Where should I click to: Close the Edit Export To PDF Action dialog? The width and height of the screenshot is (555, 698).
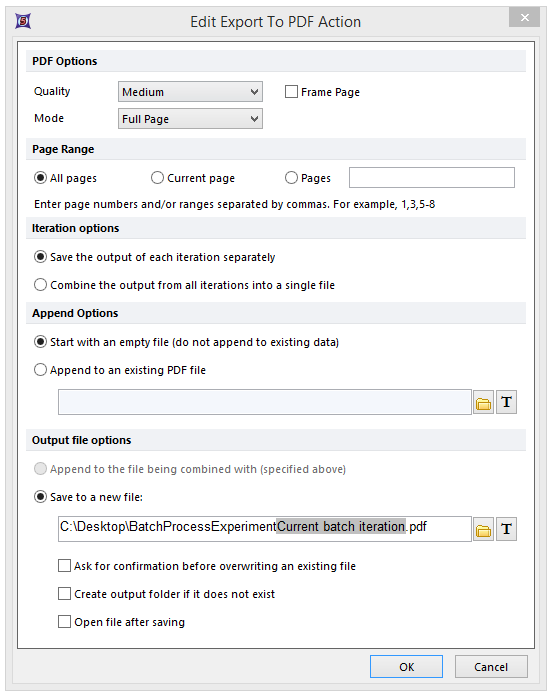(524, 17)
